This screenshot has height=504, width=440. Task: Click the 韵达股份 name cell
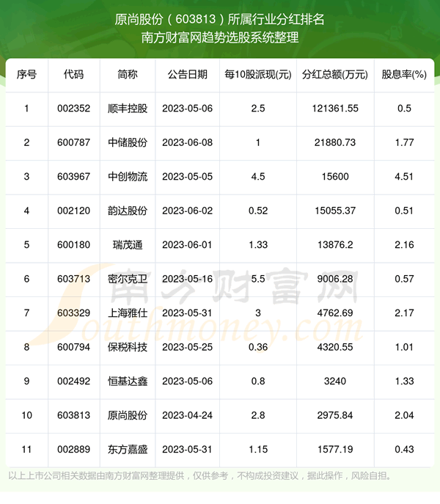pos(128,211)
